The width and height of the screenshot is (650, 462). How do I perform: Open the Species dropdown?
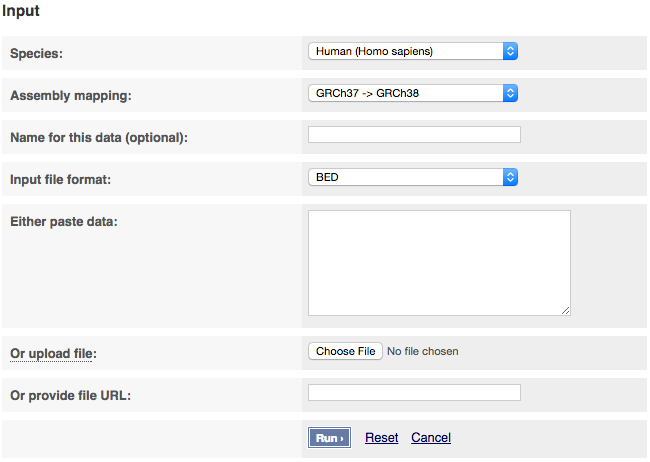(413, 51)
